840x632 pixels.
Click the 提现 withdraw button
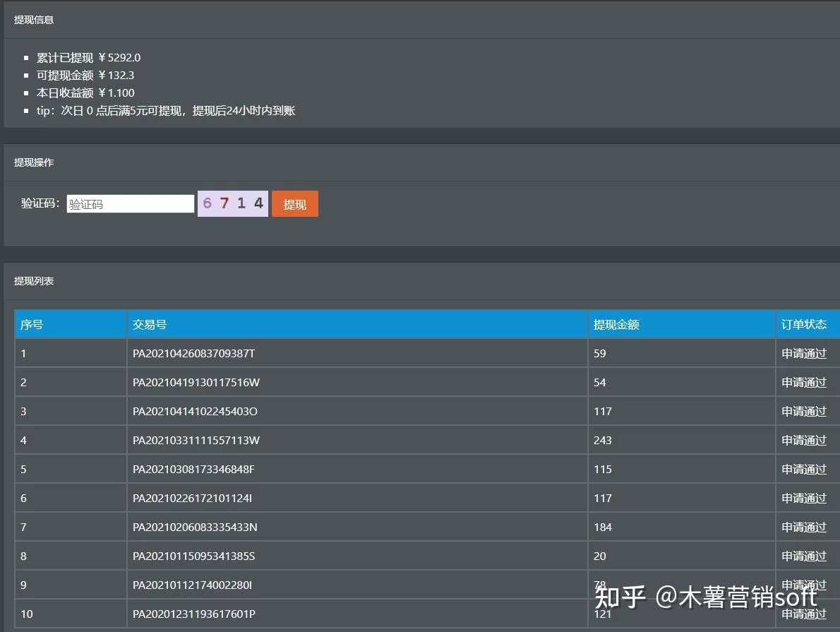tap(294, 203)
